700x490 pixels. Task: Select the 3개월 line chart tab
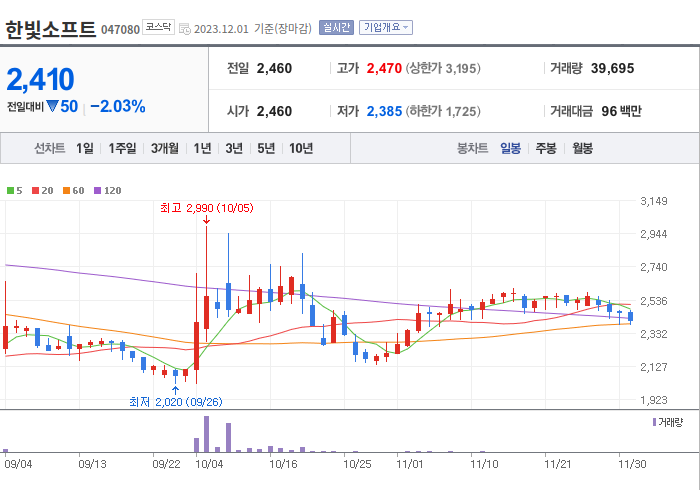pos(165,148)
